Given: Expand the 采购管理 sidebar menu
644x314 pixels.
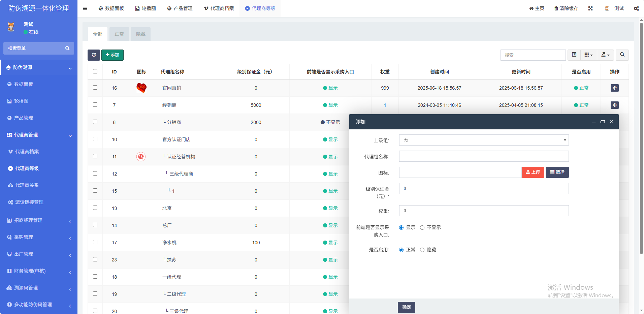Looking at the screenshot, I should tap(39, 237).
